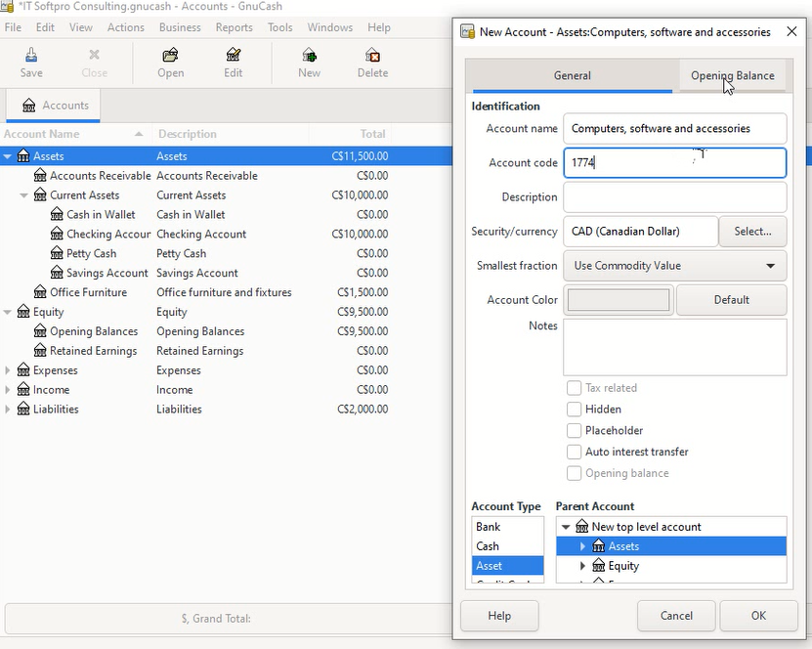Click the New account toolbar icon
This screenshot has width=812, height=649.
point(309,56)
